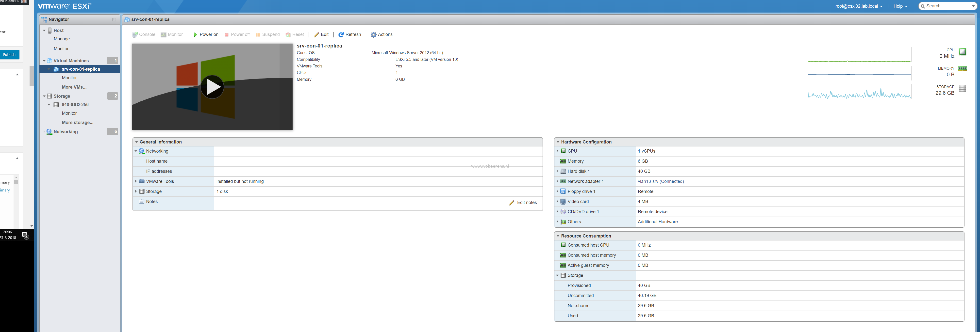Minimize the Navigator panel
Viewport: 980px width, 332px height.
coord(114,19)
